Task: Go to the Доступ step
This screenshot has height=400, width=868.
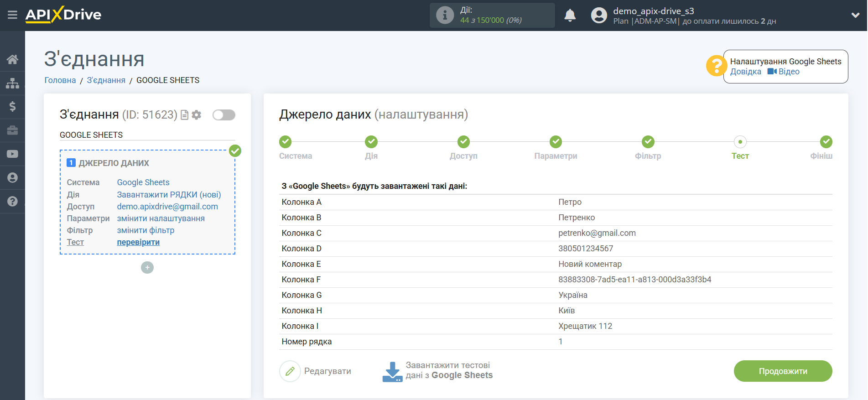Action: [x=464, y=142]
